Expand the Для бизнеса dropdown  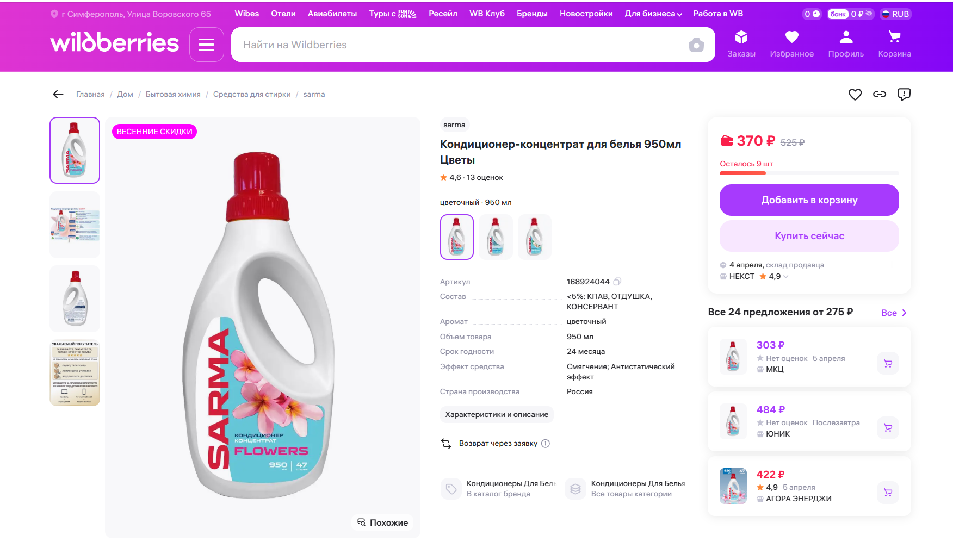653,14
